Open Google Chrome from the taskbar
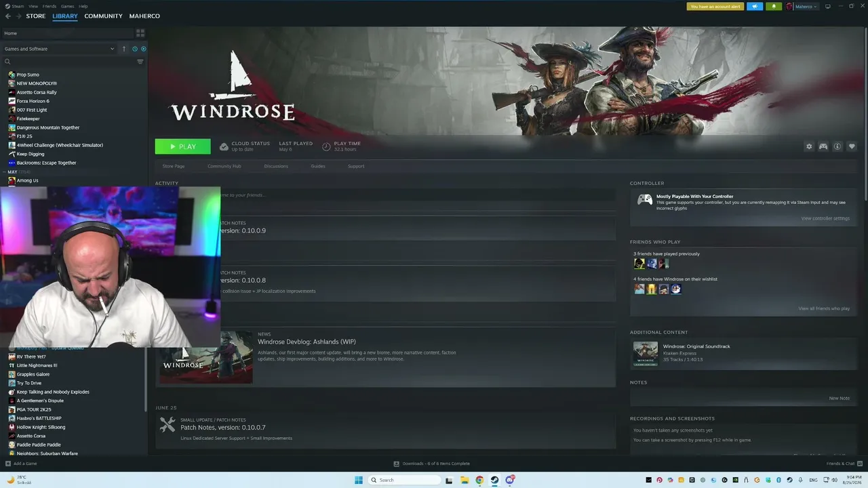868x488 pixels. point(479,480)
